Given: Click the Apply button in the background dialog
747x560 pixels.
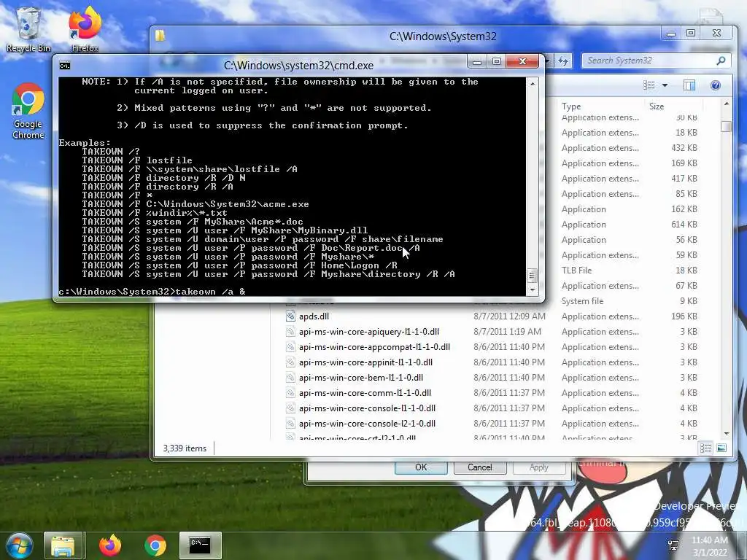Looking at the screenshot, I should pos(539,467).
